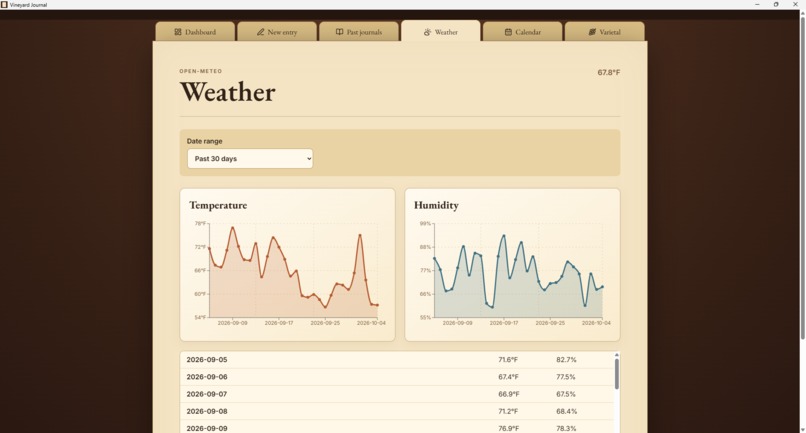
Task: Click the 99% axis label on Humidity chart
Action: click(x=425, y=224)
